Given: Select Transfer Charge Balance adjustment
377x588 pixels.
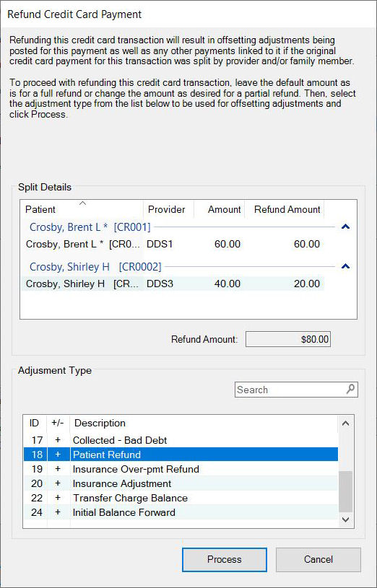Looking at the screenshot, I should [x=181, y=498].
